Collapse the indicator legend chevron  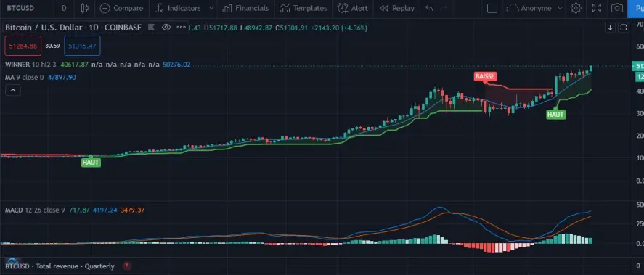click(x=12, y=90)
